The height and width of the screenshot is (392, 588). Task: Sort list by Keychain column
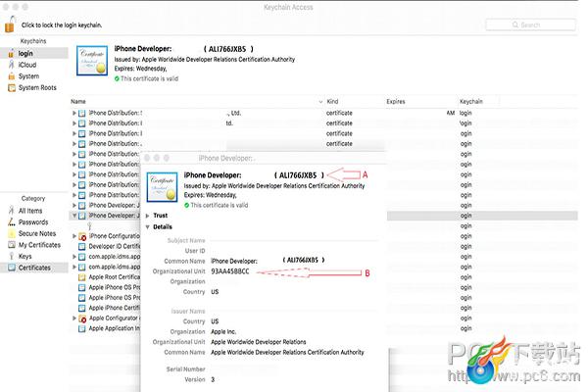pyautogui.click(x=471, y=102)
